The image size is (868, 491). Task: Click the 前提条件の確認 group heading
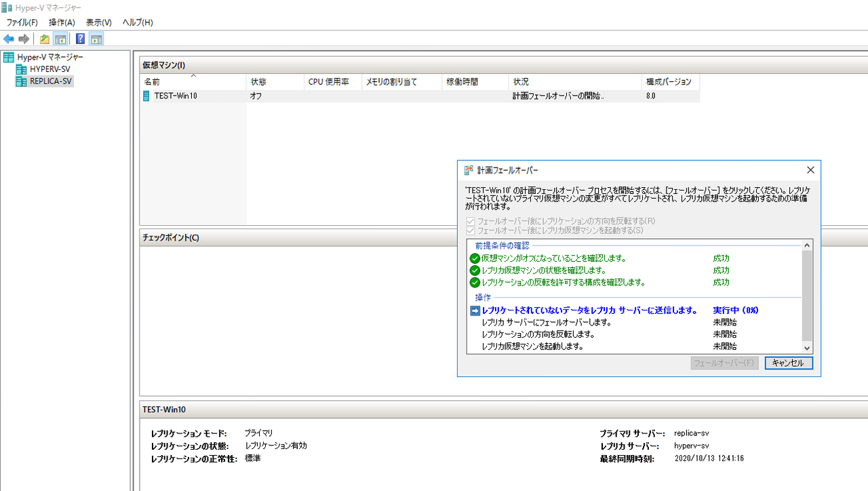502,245
